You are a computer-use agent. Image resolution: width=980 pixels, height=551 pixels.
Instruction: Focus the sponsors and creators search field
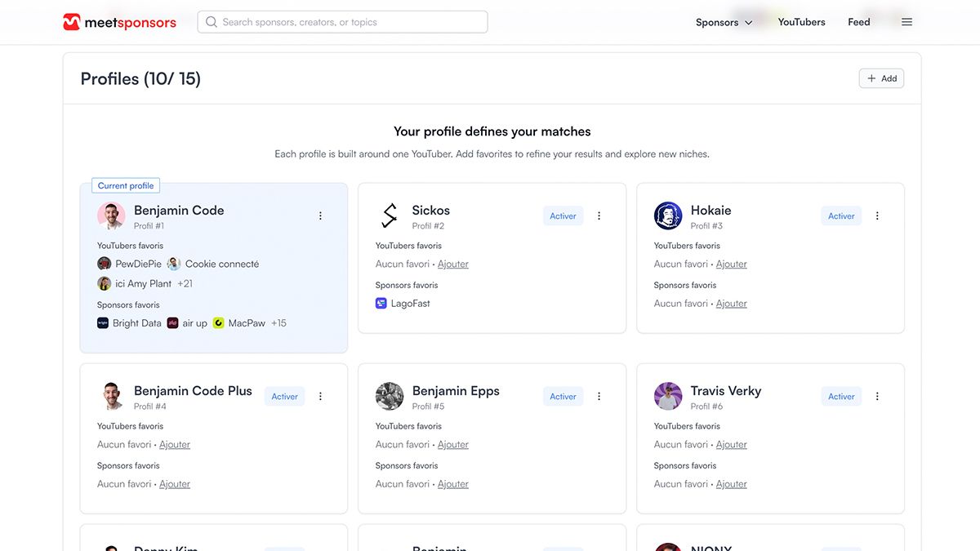pyautogui.click(x=343, y=22)
